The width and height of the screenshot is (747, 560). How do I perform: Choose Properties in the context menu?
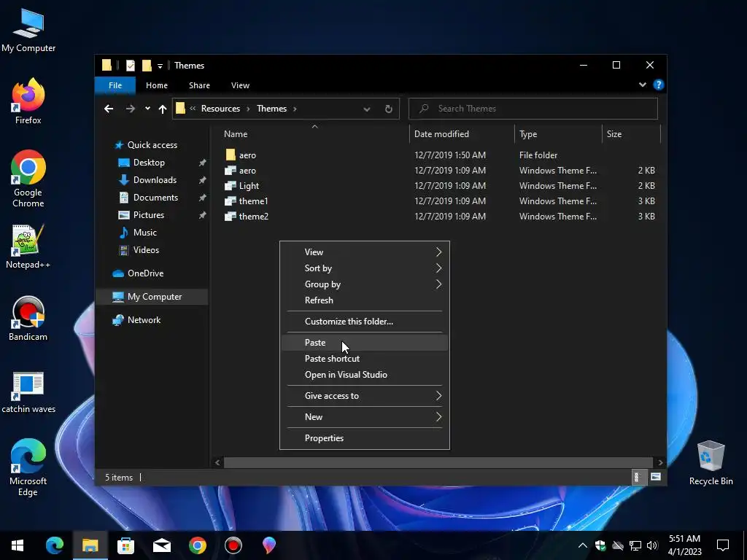[x=365, y=438]
